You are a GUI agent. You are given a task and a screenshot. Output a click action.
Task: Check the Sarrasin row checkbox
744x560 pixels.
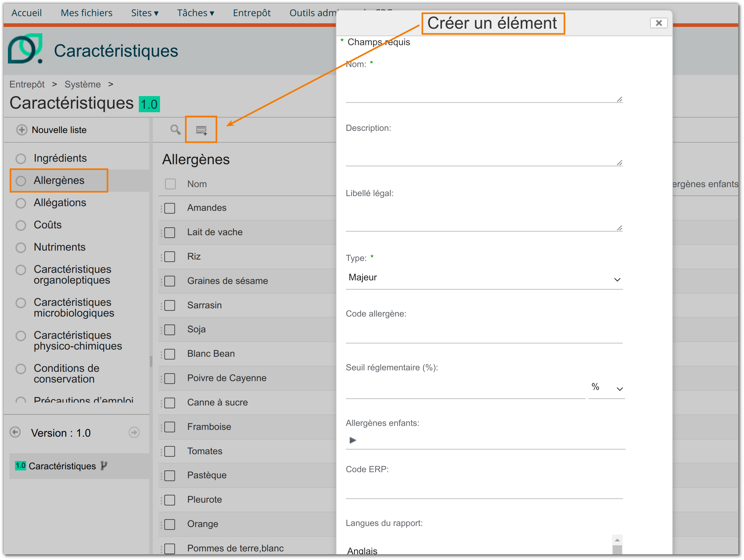170,305
